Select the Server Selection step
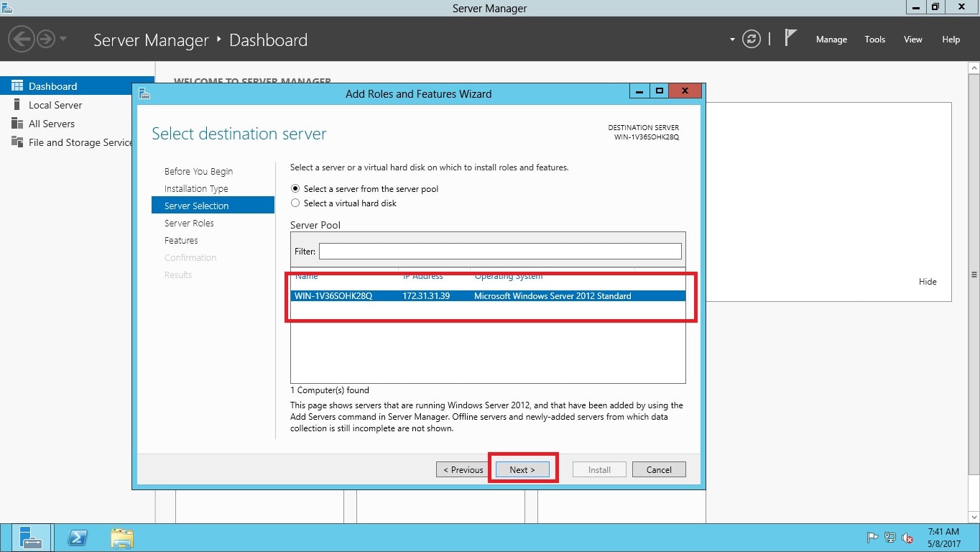 [x=213, y=206]
